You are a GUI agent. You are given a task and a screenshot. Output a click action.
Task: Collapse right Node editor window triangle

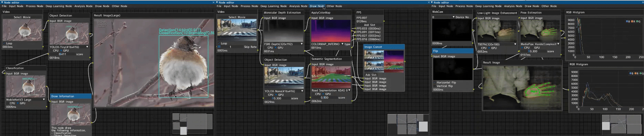click(x=432, y=2)
